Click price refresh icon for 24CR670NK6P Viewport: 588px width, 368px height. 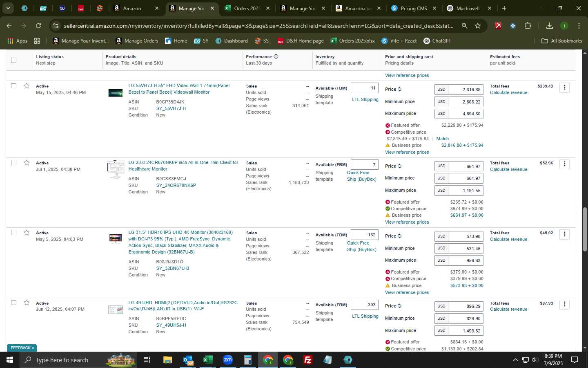pos(399,166)
